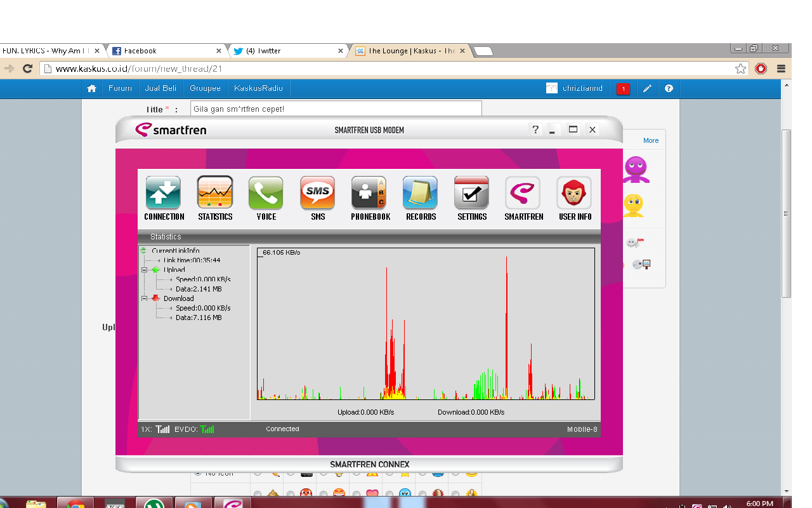The height and width of the screenshot is (508, 812).
Task: Open the file explorer taskbar folder
Action: (36, 505)
